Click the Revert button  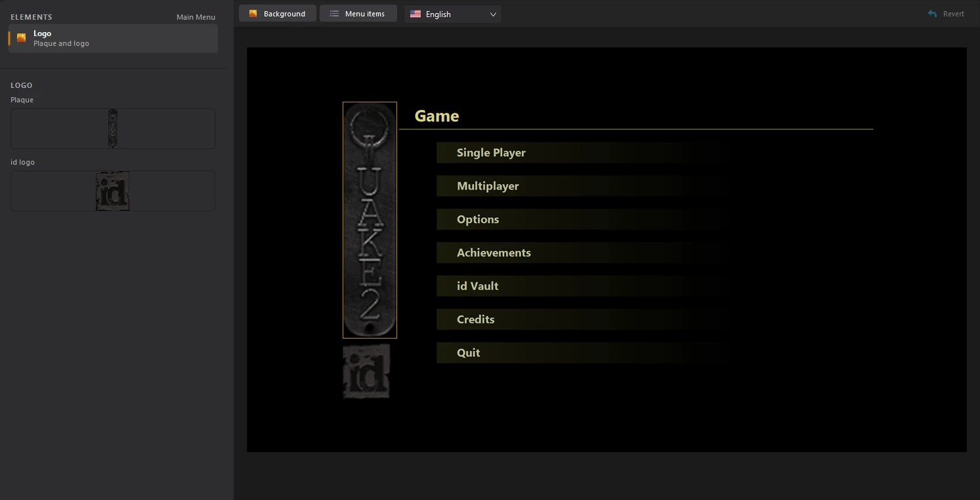[946, 14]
